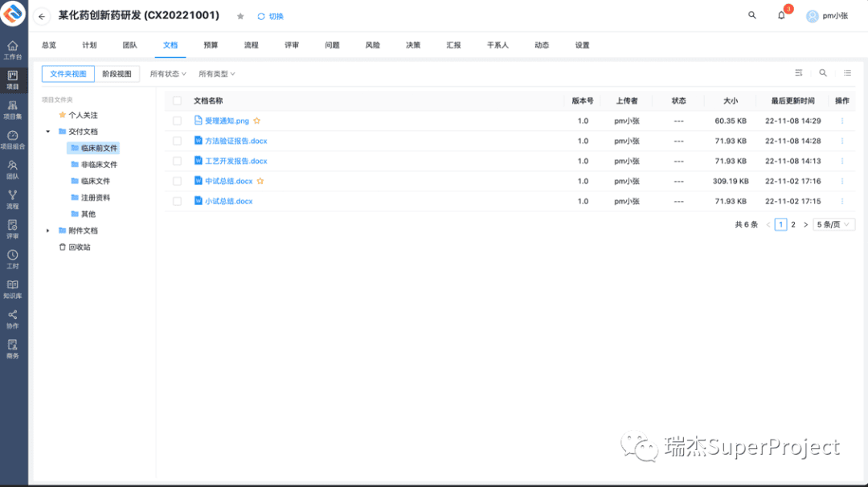Viewport: 868px width, 487px height.
Task: Open the action menu for 工艺开发报告.docx row
Action: (842, 161)
